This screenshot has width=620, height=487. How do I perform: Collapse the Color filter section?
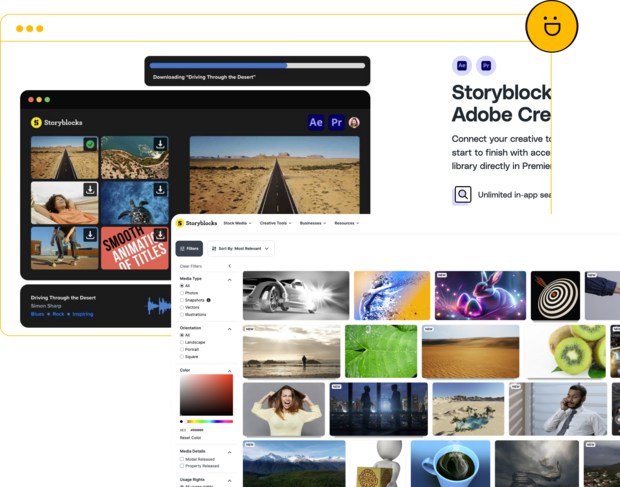[x=229, y=371]
